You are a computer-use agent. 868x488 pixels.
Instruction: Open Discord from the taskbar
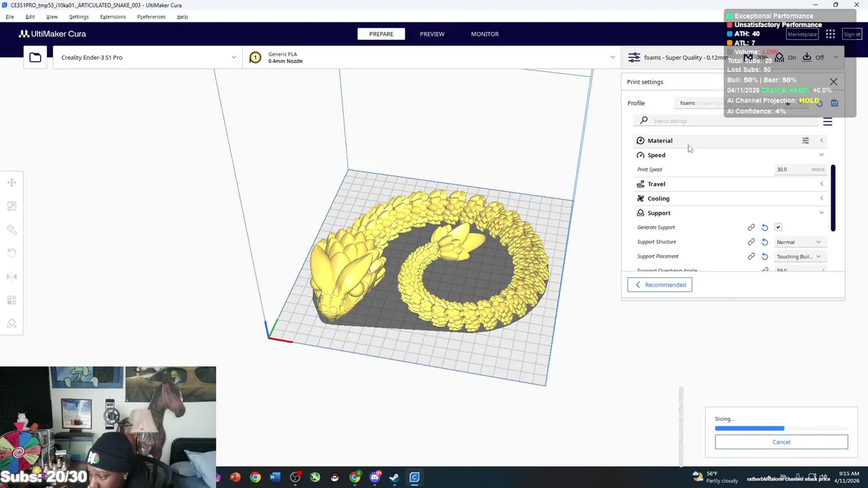pos(374,477)
